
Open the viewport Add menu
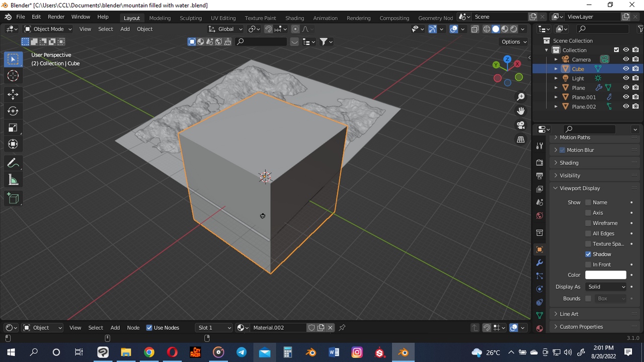pyautogui.click(x=125, y=29)
